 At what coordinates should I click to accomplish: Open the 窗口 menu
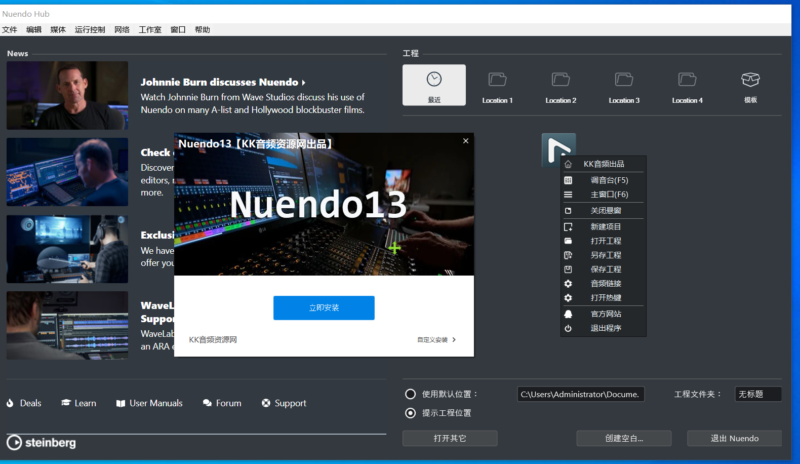click(178, 30)
